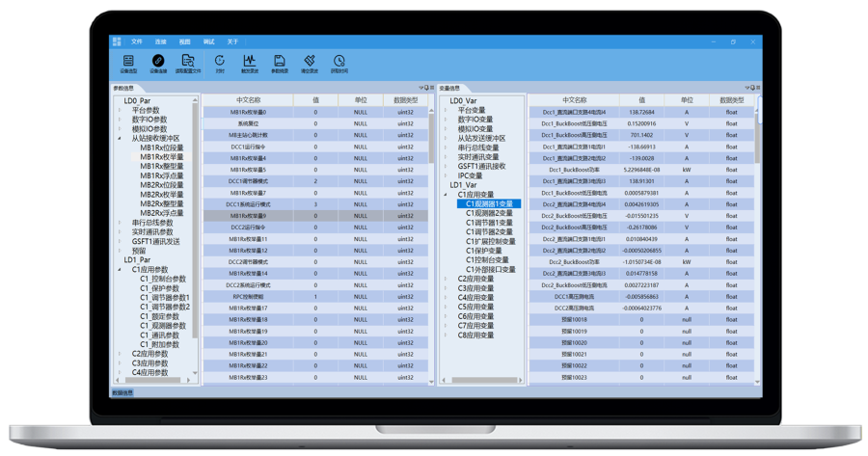
Task: Open the 调试 menu
Action: [x=208, y=42]
